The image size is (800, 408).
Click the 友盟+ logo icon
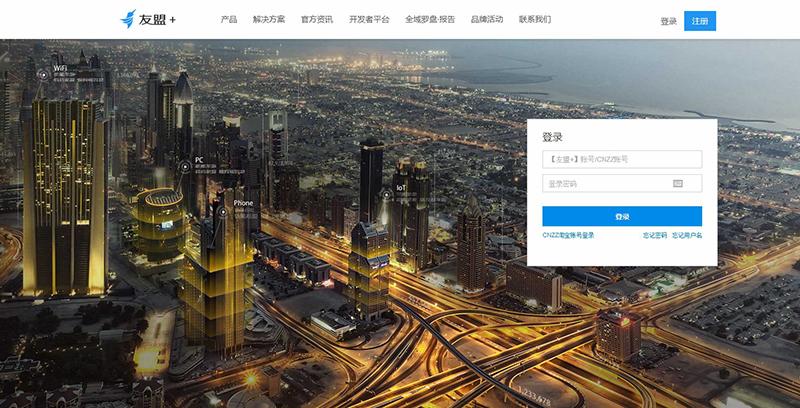pos(128,19)
